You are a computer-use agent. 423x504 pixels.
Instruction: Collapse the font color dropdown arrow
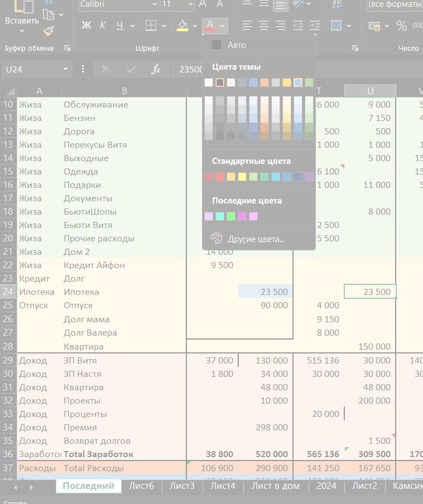coord(222,26)
